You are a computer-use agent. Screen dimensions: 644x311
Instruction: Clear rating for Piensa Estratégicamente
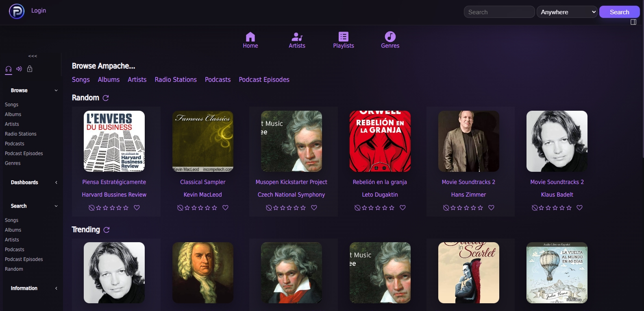click(x=91, y=208)
